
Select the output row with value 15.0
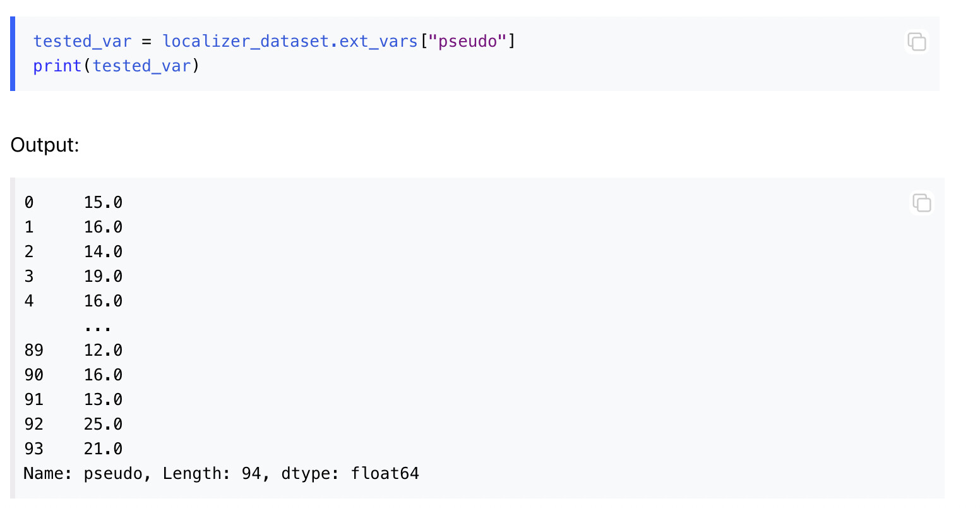coord(73,203)
